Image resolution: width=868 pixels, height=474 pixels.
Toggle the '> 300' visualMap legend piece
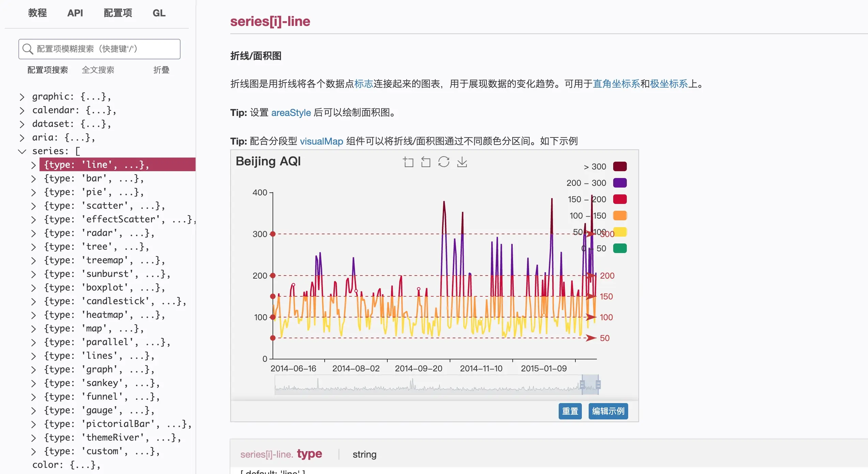coord(620,166)
